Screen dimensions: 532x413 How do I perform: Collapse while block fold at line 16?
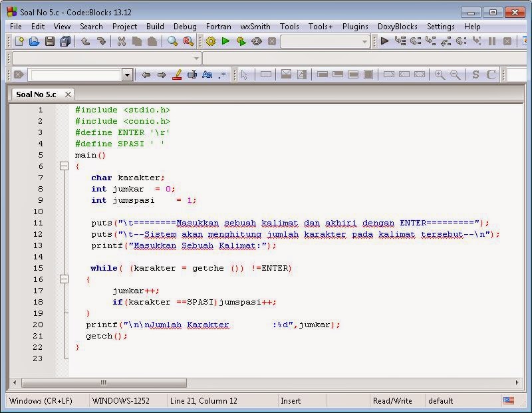coord(64,279)
